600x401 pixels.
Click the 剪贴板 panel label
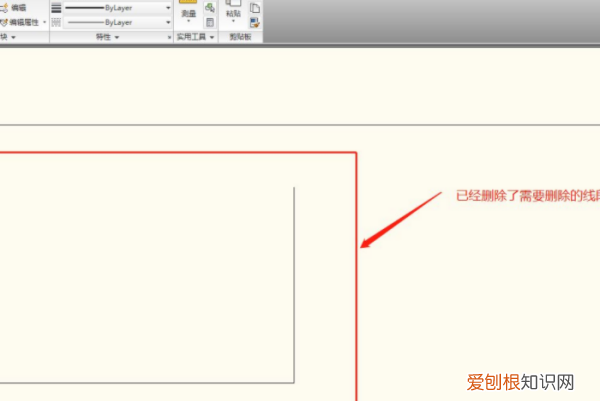pos(240,36)
